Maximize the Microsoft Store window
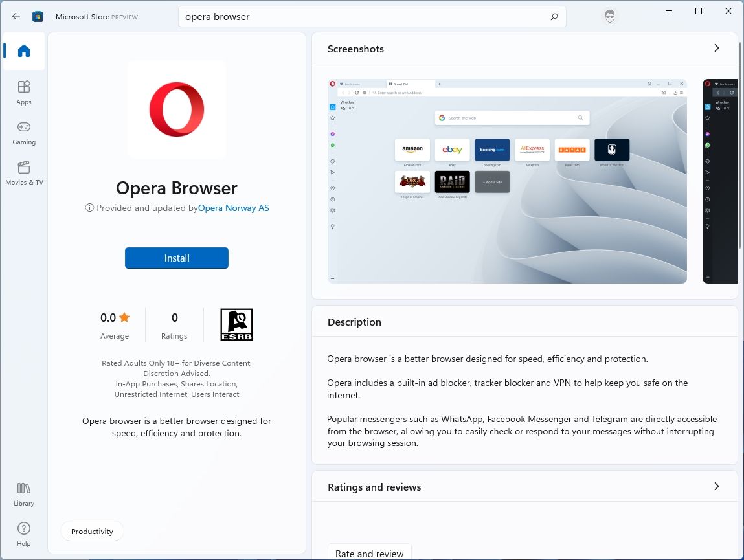The width and height of the screenshot is (744, 560). coord(699,11)
